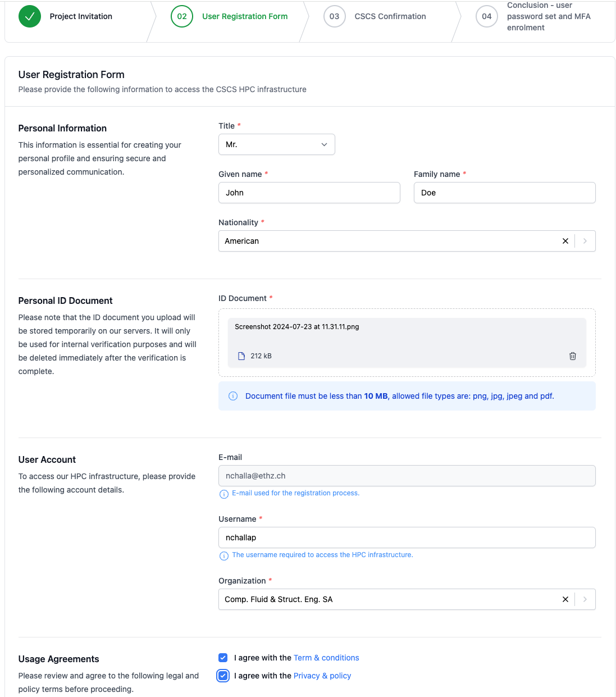Open the Title dropdown showing Mr.
This screenshot has width=616, height=697.
tap(276, 144)
